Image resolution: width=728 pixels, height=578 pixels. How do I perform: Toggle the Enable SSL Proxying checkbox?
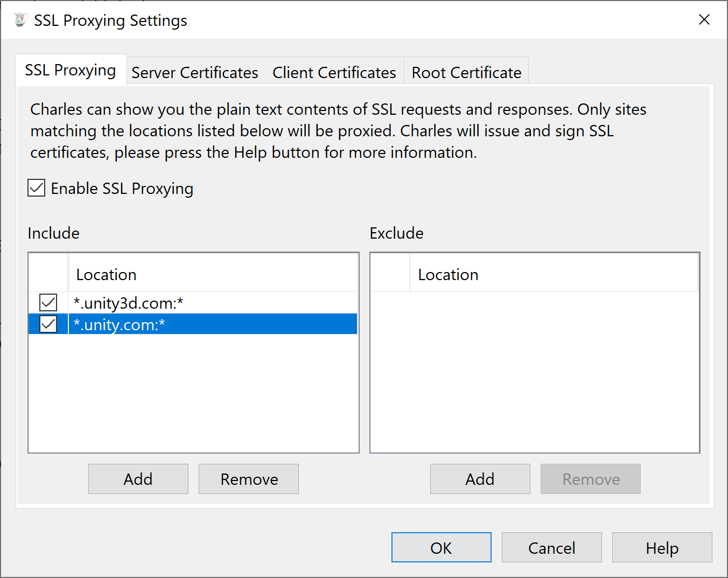(x=37, y=188)
